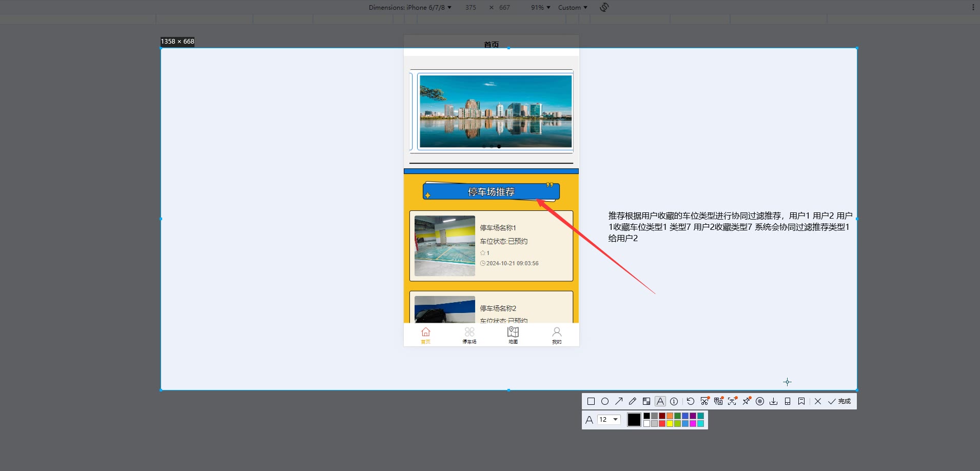Edit the viewport height field 667
This screenshot has width=980, height=471.
point(504,7)
